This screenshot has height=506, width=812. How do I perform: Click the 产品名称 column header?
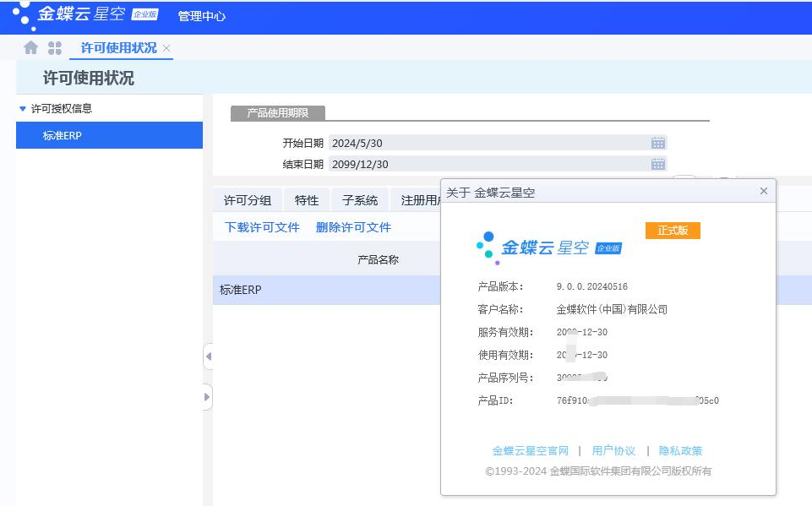(x=378, y=259)
